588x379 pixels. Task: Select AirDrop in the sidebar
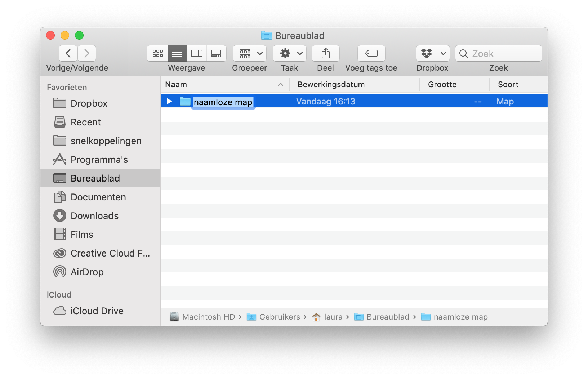pyautogui.click(x=87, y=272)
